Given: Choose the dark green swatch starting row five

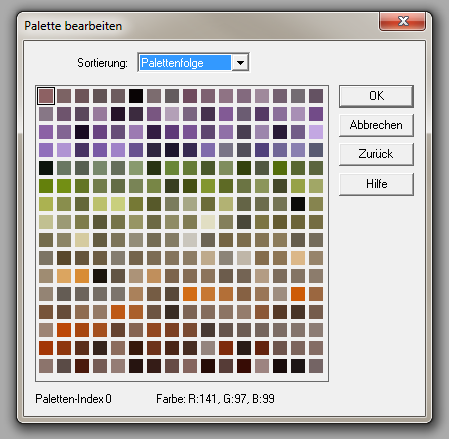Looking at the screenshot, I should coord(46,168).
